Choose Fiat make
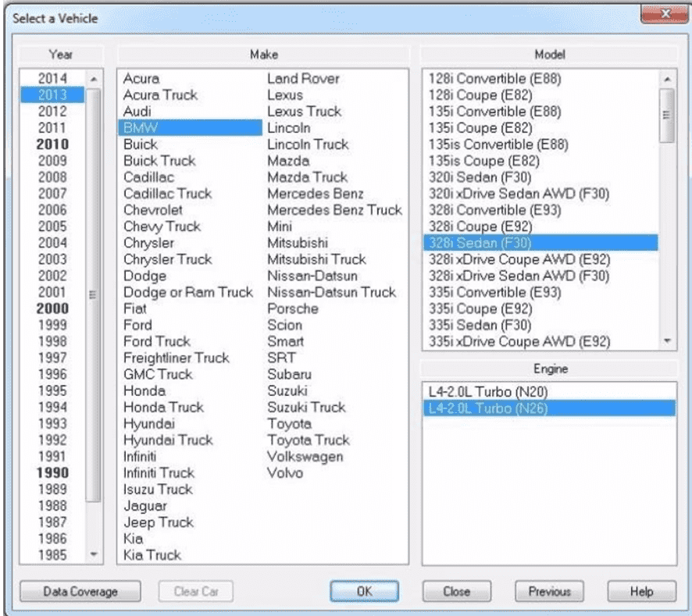692x616 pixels. pyautogui.click(x=134, y=308)
